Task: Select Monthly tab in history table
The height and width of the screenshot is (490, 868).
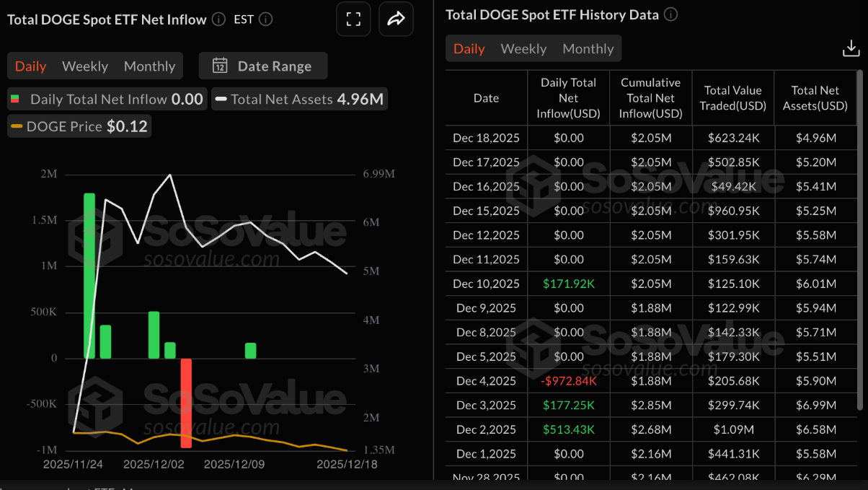Action: coord(588,48)
